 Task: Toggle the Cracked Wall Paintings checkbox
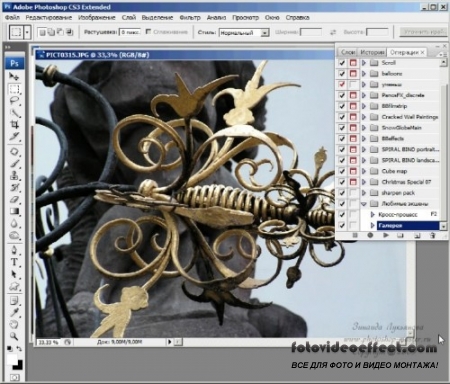[x=342, y=117]
